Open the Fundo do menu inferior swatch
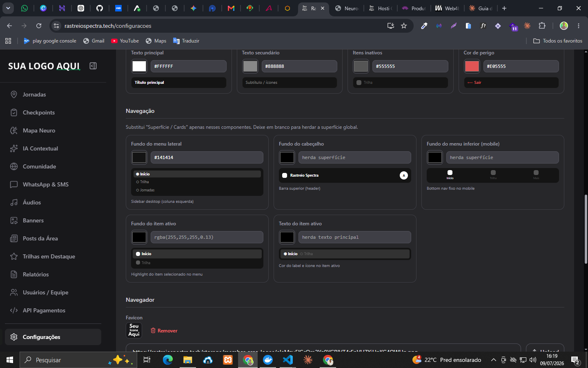The height and width of the screenshot is (368, 588). point(435,157)
